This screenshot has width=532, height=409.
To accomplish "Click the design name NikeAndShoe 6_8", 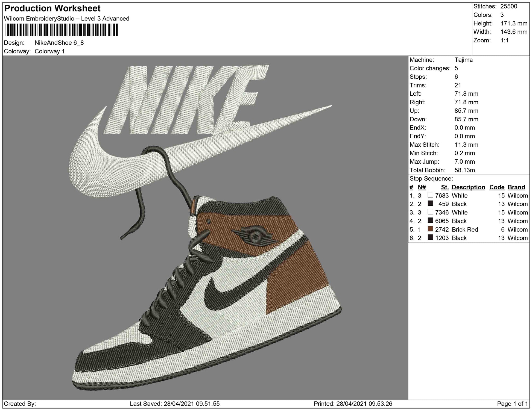I will click(59, 43).
